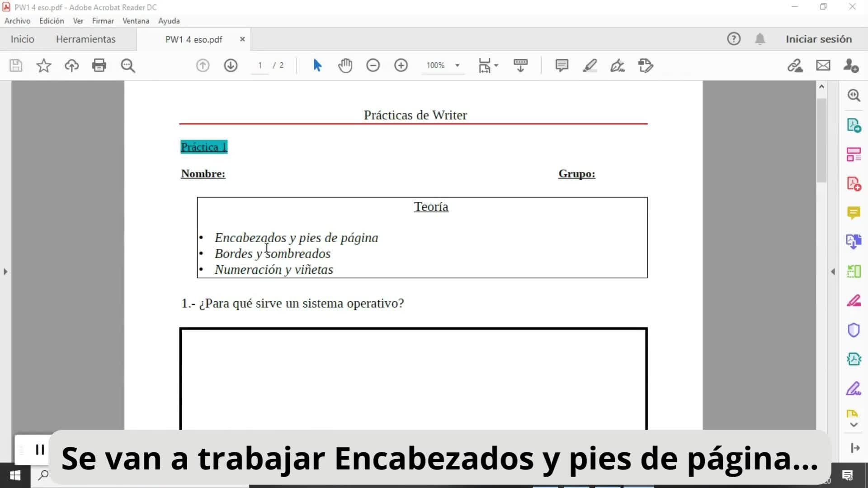The height and width of the screenshot is (488, 868).
Task: Activate the arrow selection tool
Action: 317,66
